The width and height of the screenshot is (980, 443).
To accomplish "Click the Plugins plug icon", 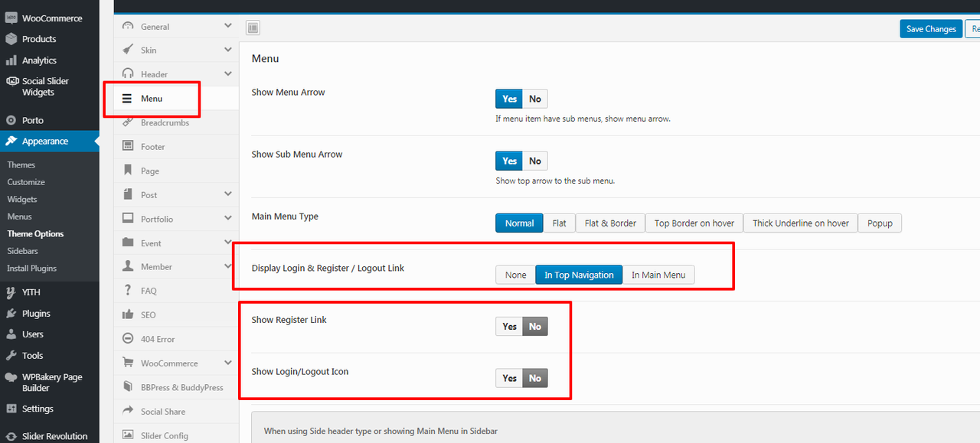I will (11, 314).
